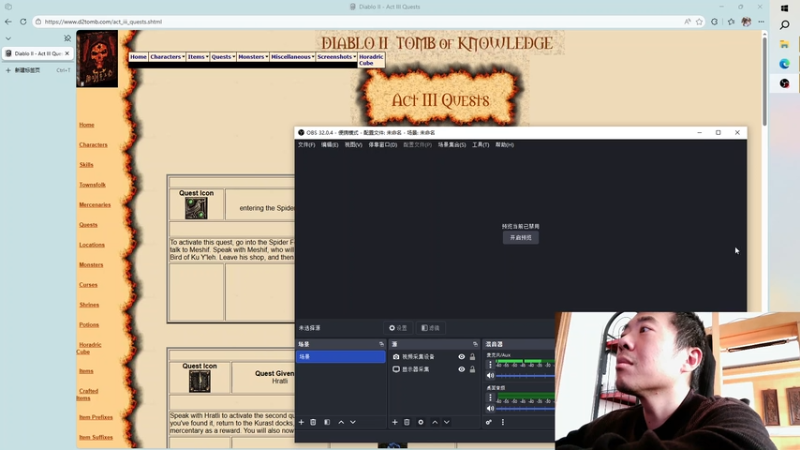Collapse vertical tabs chevron in Edge
The image size is (800, 450).
pos(8,38)
